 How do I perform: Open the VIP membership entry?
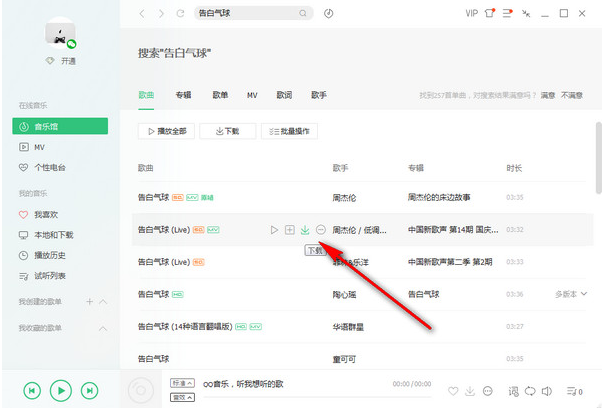tap(471, 14)
